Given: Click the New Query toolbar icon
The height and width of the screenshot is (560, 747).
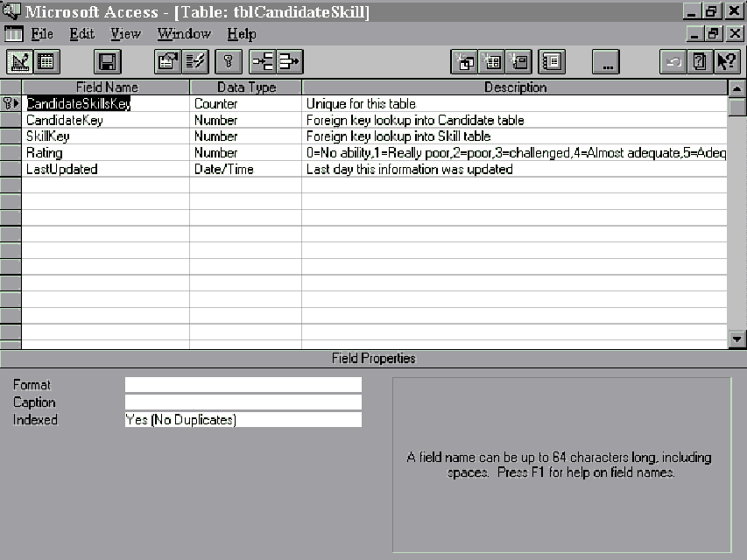Looking at the screenshot, I should [464, 62].
